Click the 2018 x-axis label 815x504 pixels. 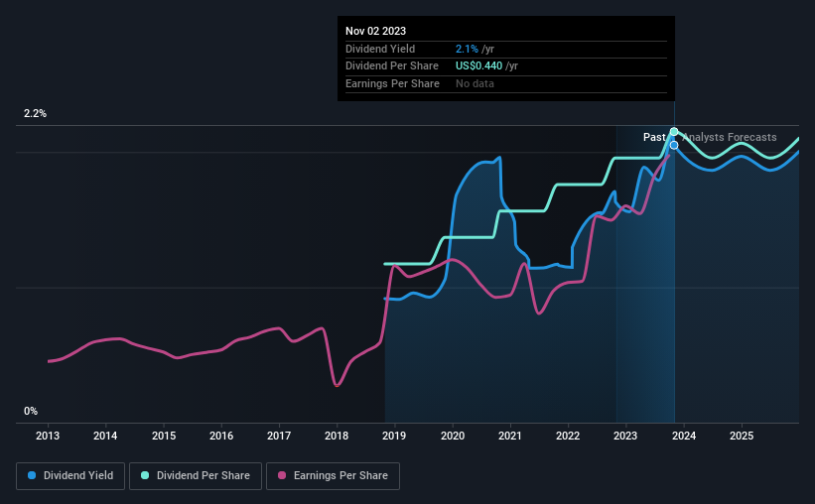tap(337, 436)
